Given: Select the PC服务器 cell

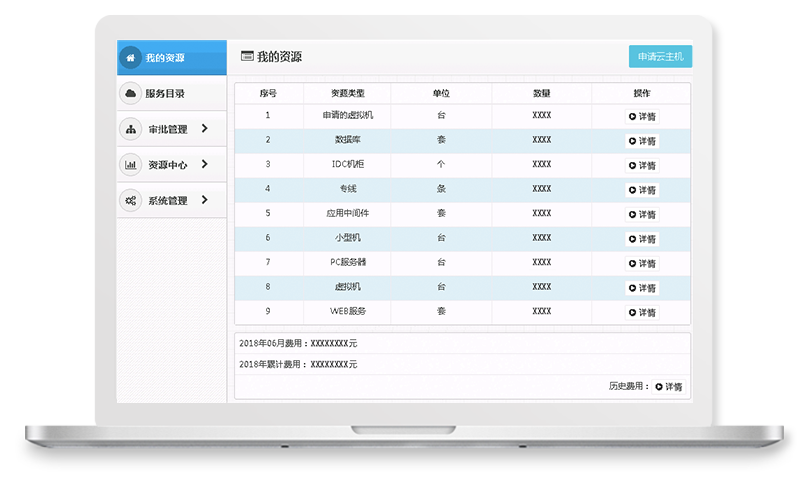Looking at the screenshot, I should pos(348,262).
